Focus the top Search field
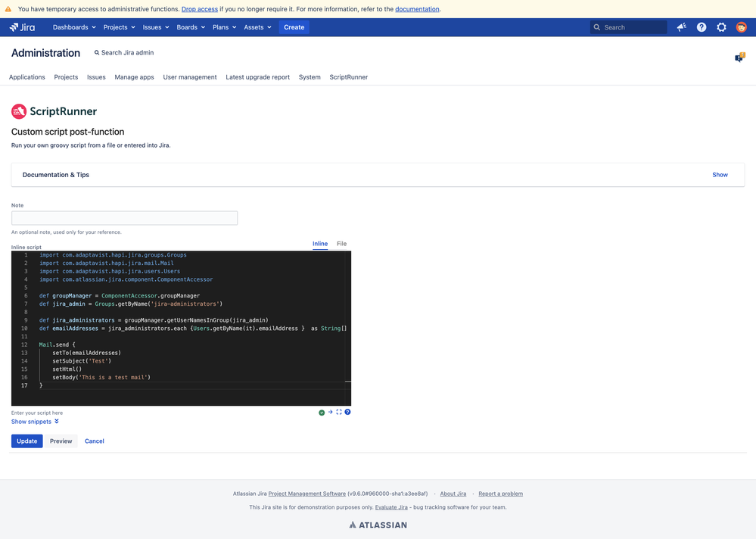756x539 pixels. tap(629, 27)
